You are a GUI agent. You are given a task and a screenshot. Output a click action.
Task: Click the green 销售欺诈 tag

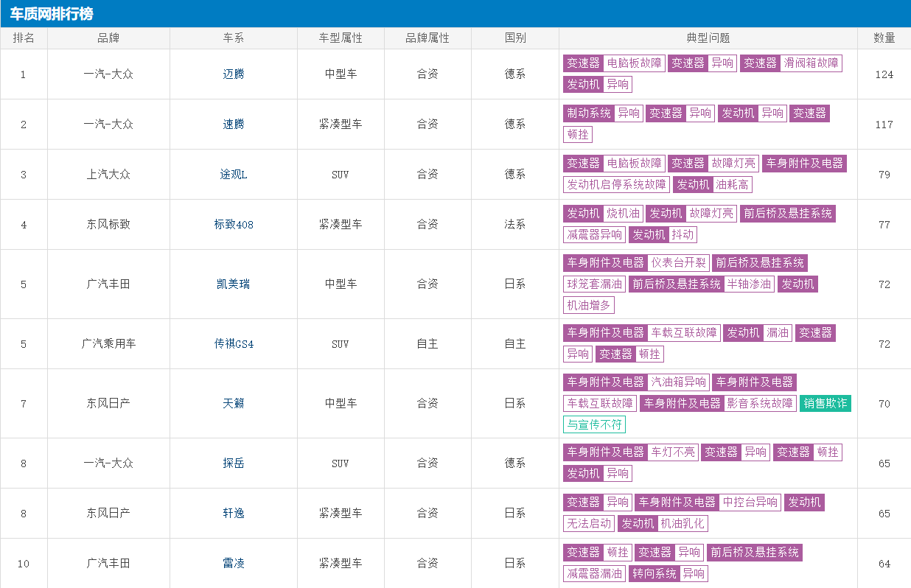pyautogui.click(x=825, y=404)
